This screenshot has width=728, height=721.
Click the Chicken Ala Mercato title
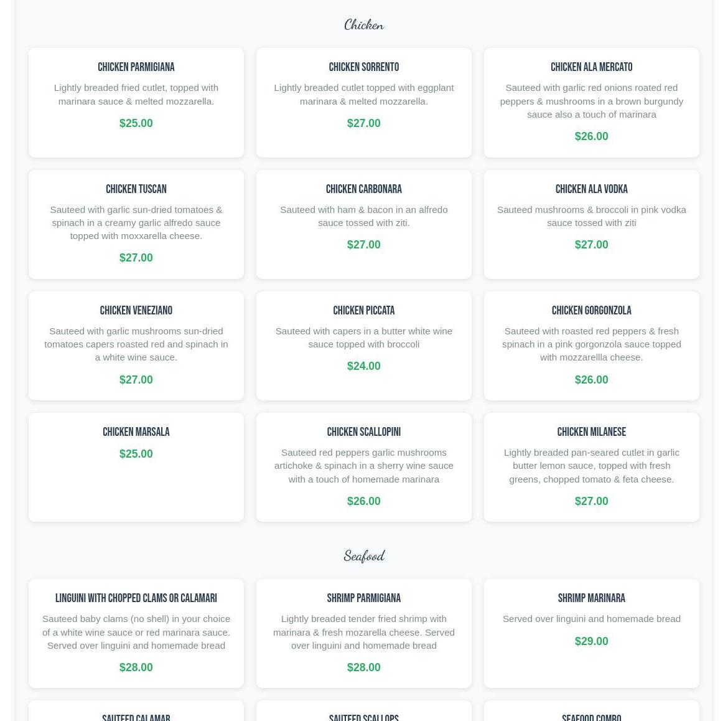click(592, 67)
